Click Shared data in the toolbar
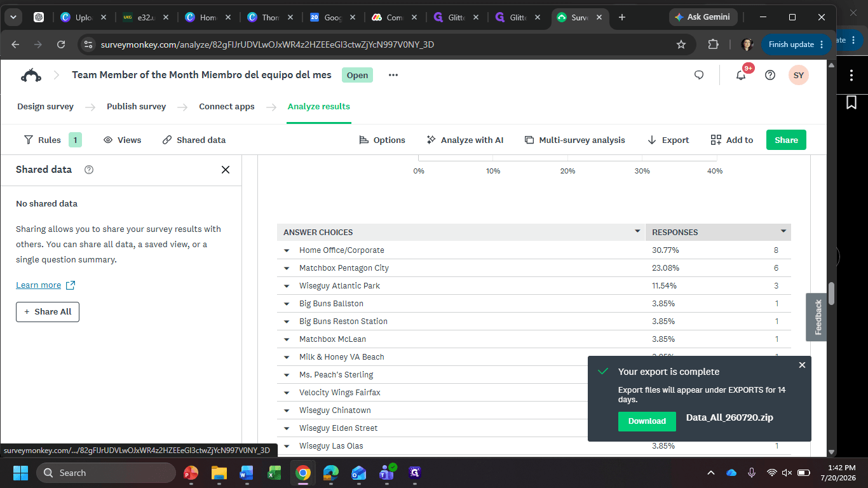 pyautogui.click(x=194, y=140)
